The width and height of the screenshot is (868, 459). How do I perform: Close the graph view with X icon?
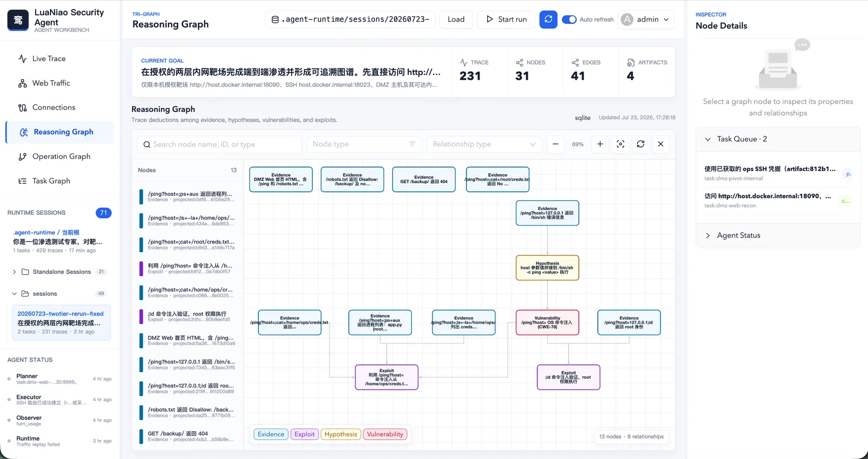coord(661,144)
